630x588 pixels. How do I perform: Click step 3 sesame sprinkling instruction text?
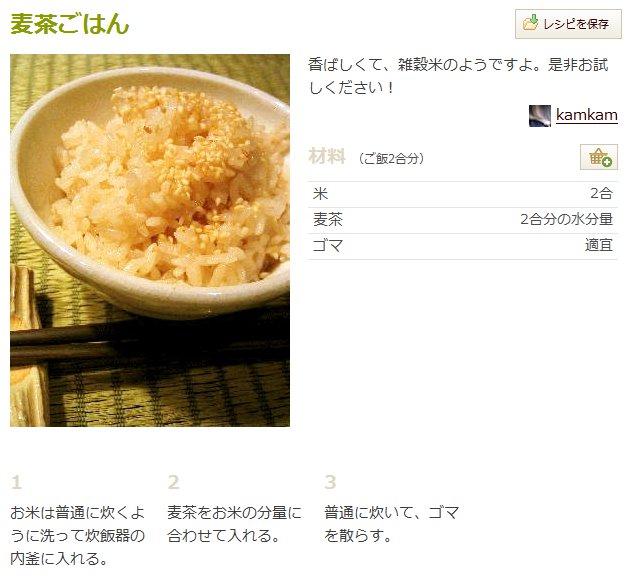392,524
